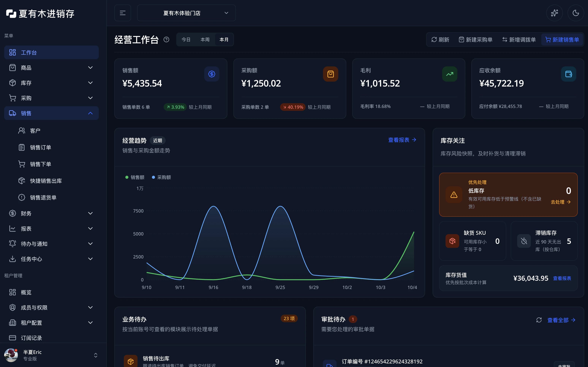
Task: Click the AI sparkle assistant icon
Action: pyautogui.click(x=555, y=13)
